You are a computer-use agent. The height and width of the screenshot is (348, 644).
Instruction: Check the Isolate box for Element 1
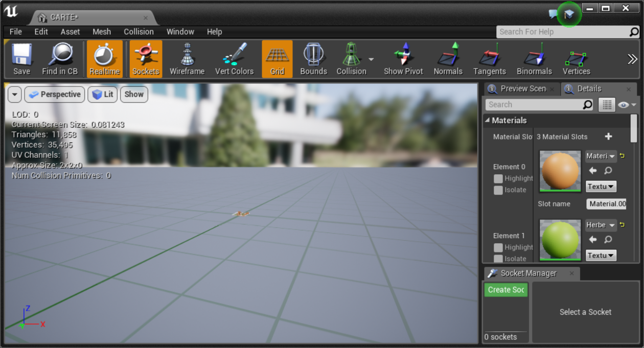click(498, 259)
